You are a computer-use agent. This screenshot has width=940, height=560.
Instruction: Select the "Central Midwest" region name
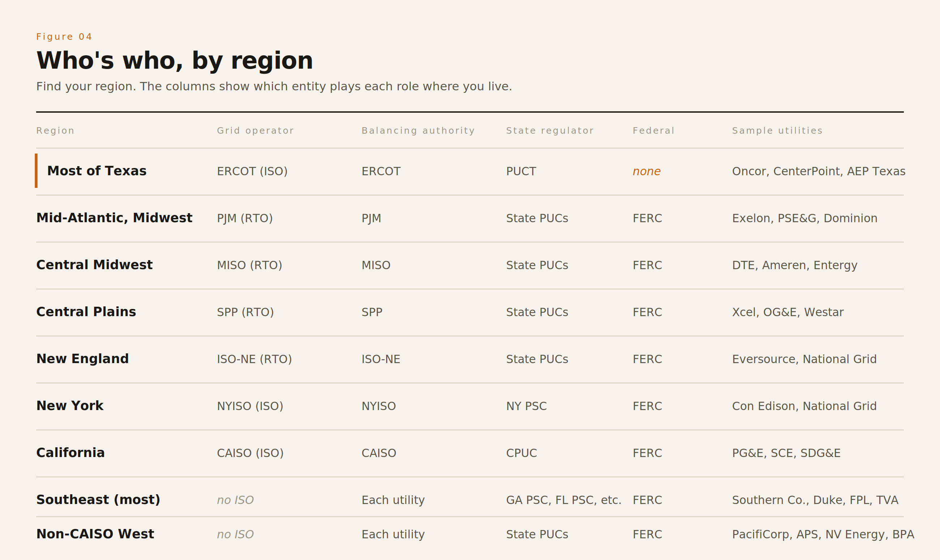pos(94,265)
